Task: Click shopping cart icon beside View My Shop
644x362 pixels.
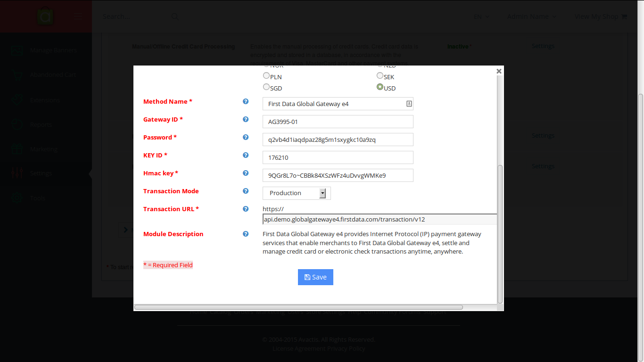Action: [x=624, y=16]
